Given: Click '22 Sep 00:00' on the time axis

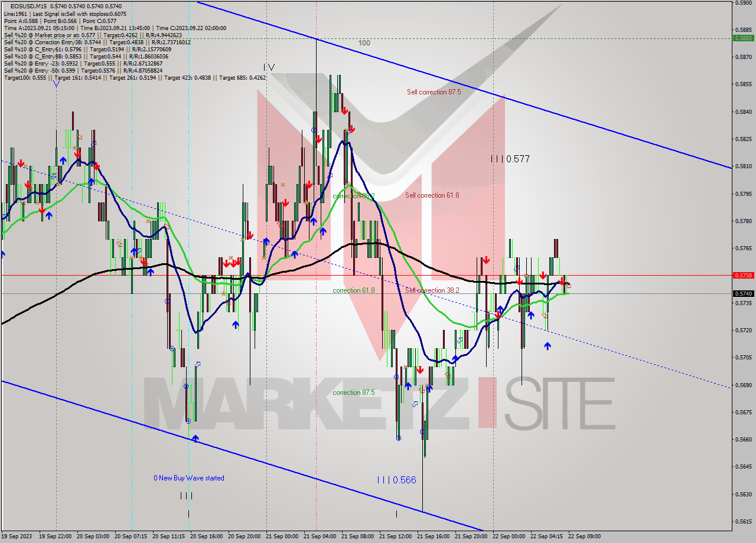Looking at the screenshot, I should coord(510,537).
